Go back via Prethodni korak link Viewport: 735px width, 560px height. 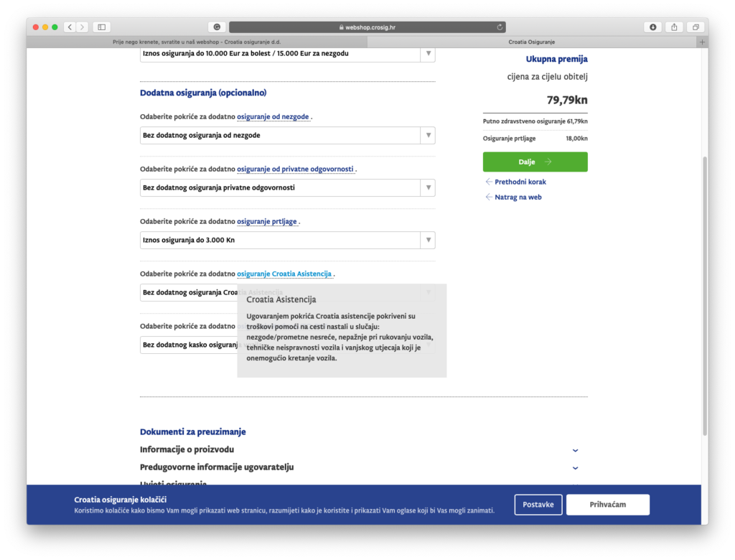tap(520, 182)
